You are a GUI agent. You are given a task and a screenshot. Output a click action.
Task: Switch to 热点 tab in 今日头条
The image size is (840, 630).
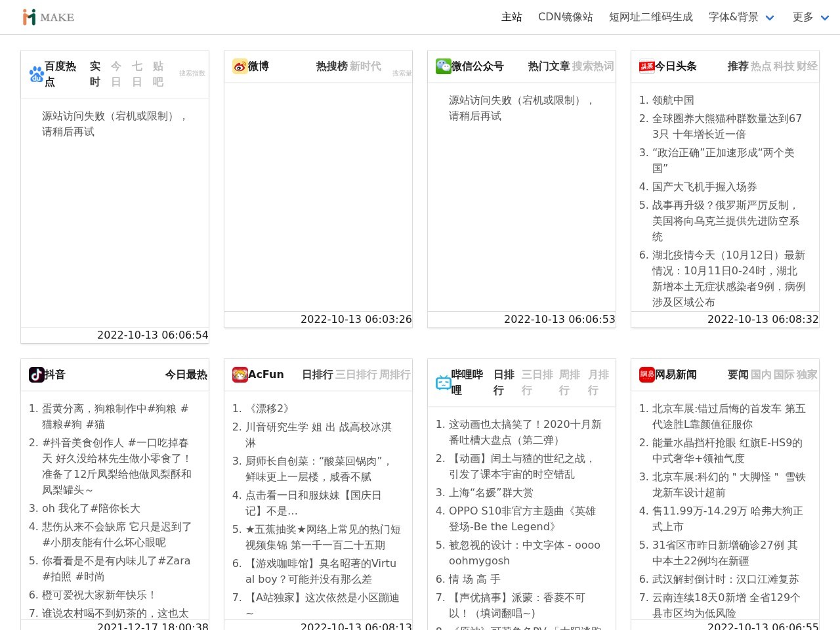tap(761, 66)
